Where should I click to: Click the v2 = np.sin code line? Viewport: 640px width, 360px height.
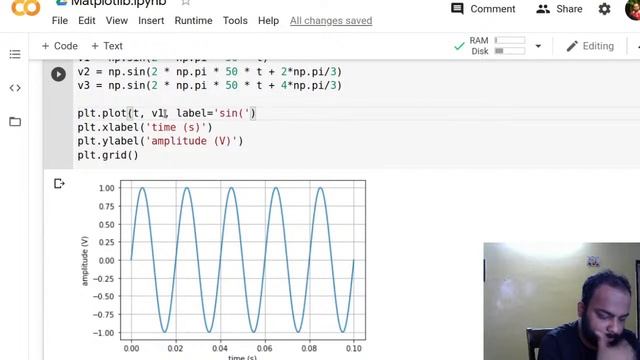(209, 72)
